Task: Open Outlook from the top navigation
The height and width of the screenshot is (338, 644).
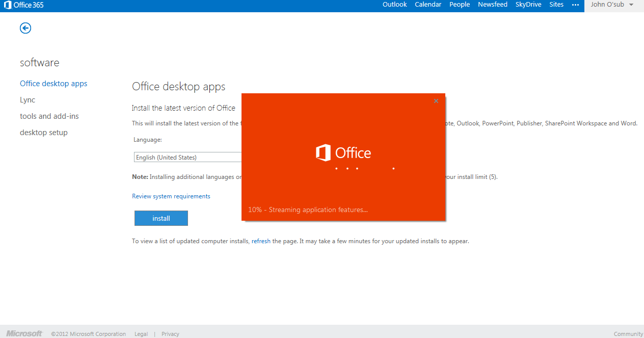Action: click(395, 5)
